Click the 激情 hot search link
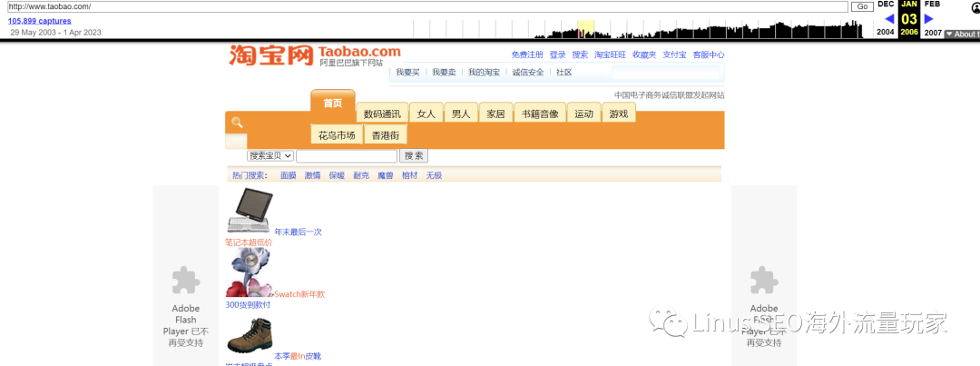 [312, 176]
